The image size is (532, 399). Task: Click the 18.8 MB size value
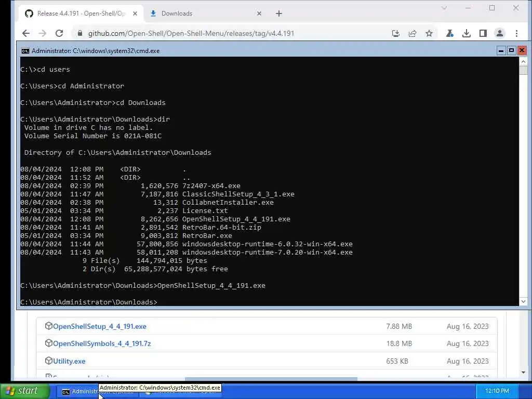coord(399,344)
